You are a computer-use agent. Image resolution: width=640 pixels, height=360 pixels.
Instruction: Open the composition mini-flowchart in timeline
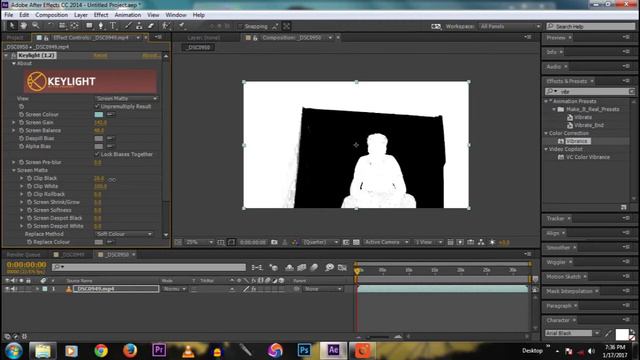[257, 268]
